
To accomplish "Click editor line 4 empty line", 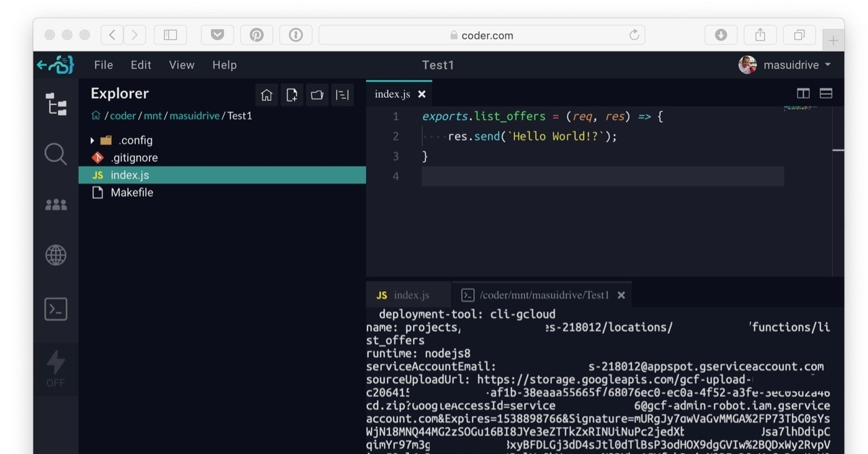I will click(603, 176).
